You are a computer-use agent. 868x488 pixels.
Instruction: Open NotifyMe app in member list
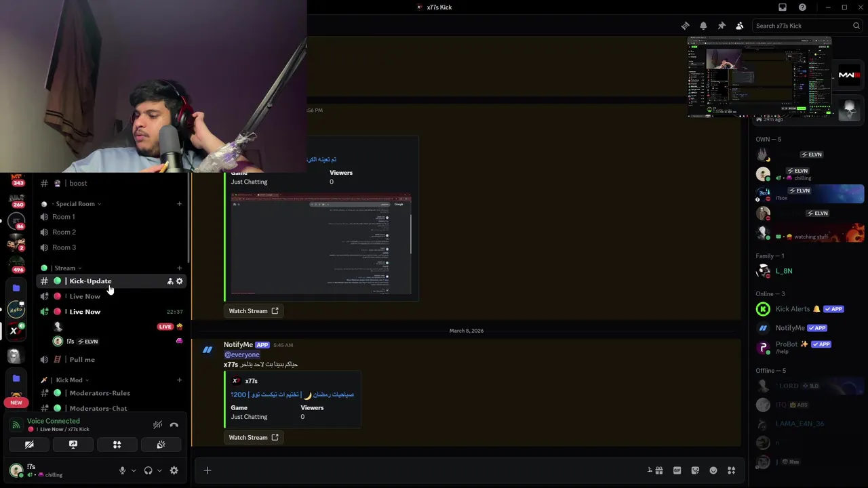(807, 328)
